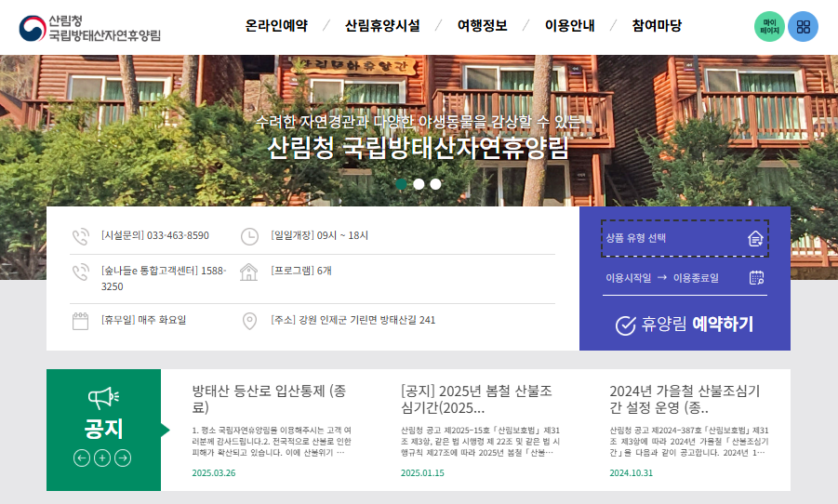Open the blue all-menu grid icon
The width and height of the screenshot is (838, 504).
804,27
